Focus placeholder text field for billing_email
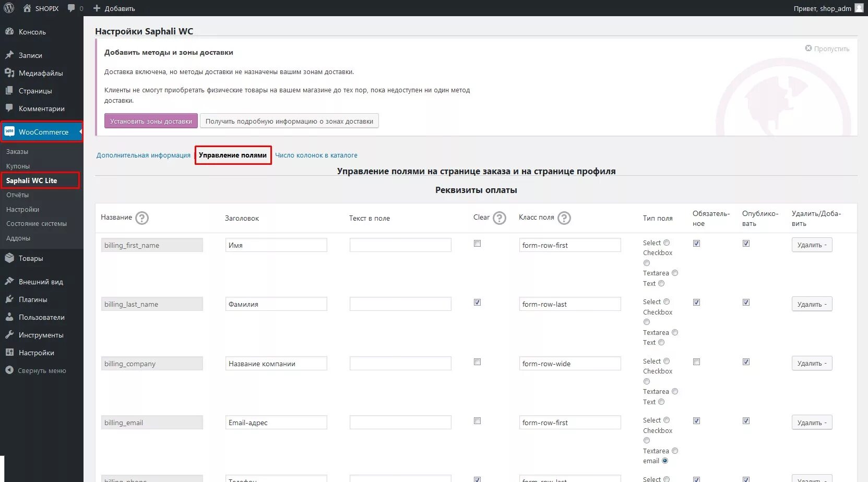 [400, 422]
